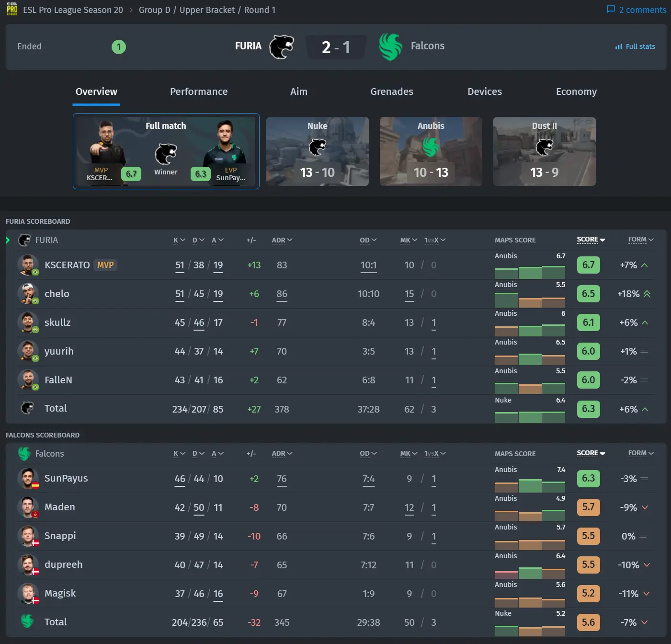Image resolution: width=671 pixels, height=644 pixels.
Task: Click Magisk's player avatar
Action: (28, 593)
